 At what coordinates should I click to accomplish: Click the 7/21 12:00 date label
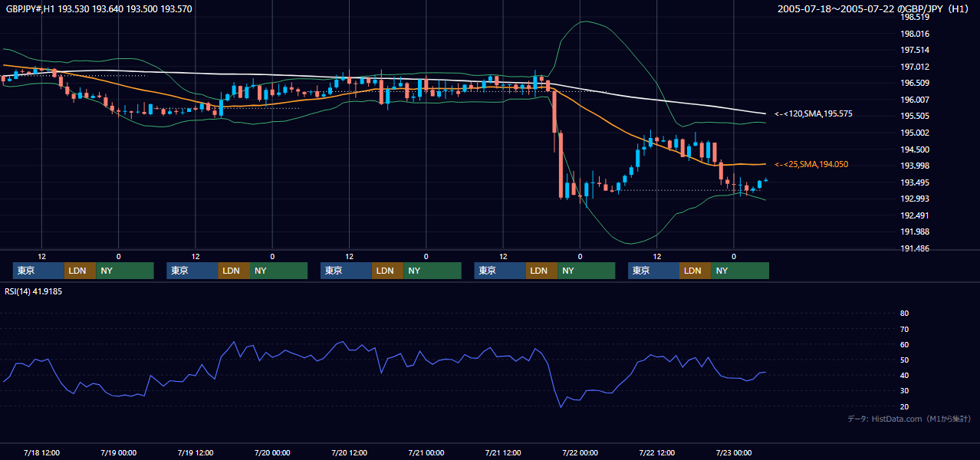[x=503, y=452]
